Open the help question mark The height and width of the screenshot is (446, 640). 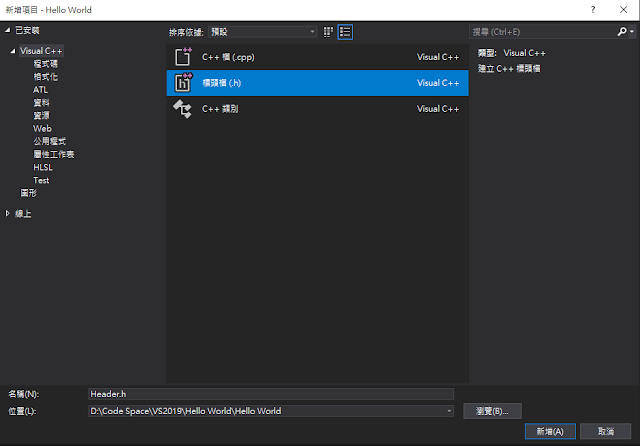593,10
